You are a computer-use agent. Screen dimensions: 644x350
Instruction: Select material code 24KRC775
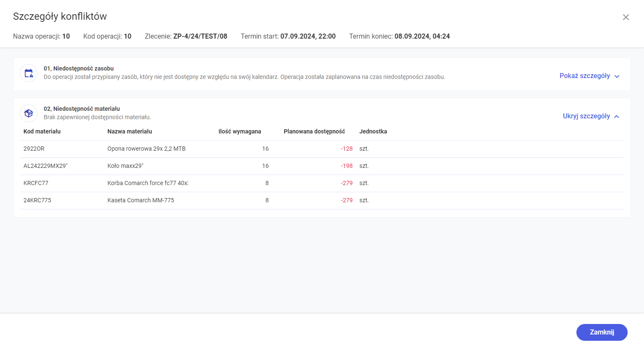point(37,200)
